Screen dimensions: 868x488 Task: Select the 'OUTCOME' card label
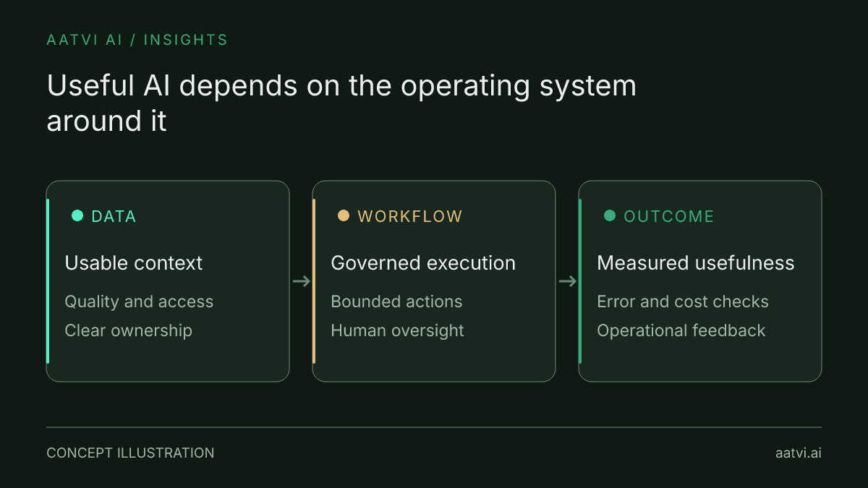(x=668, y=216)
